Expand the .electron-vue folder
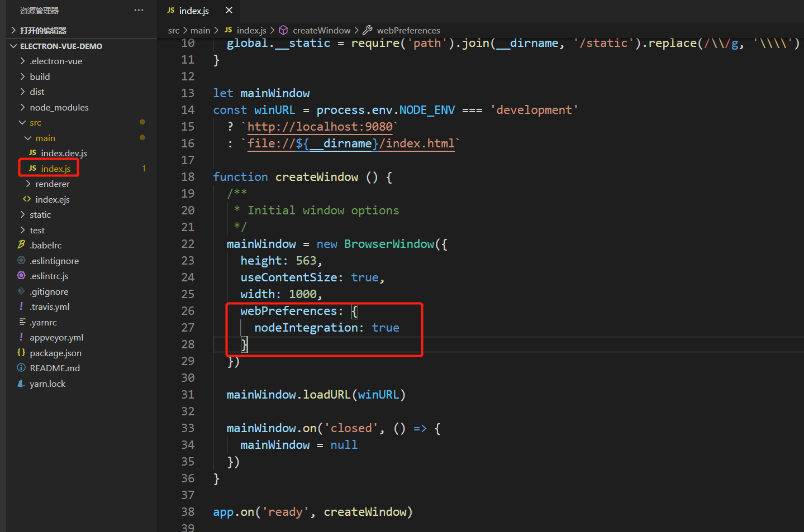The height and width of the screenshot is (532, 804). [56, 61]
